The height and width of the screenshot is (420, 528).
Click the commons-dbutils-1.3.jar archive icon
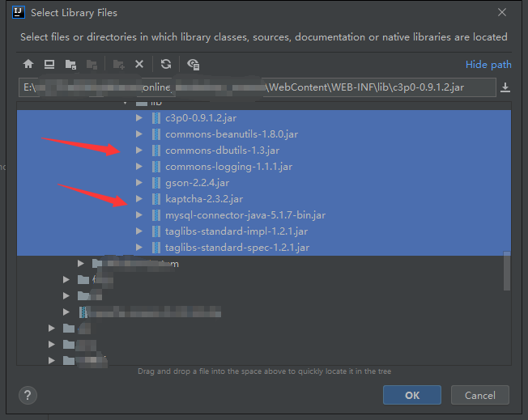click(156, 151)
